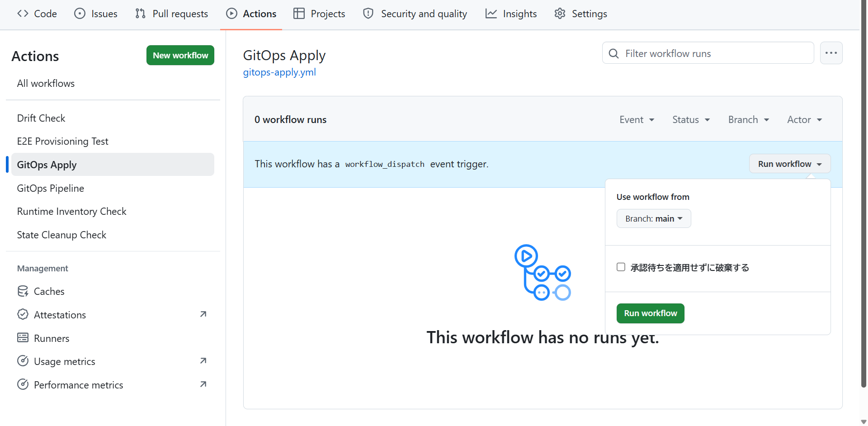Click the Runners server icon
The image size is (868, 426).
point(23,338)
